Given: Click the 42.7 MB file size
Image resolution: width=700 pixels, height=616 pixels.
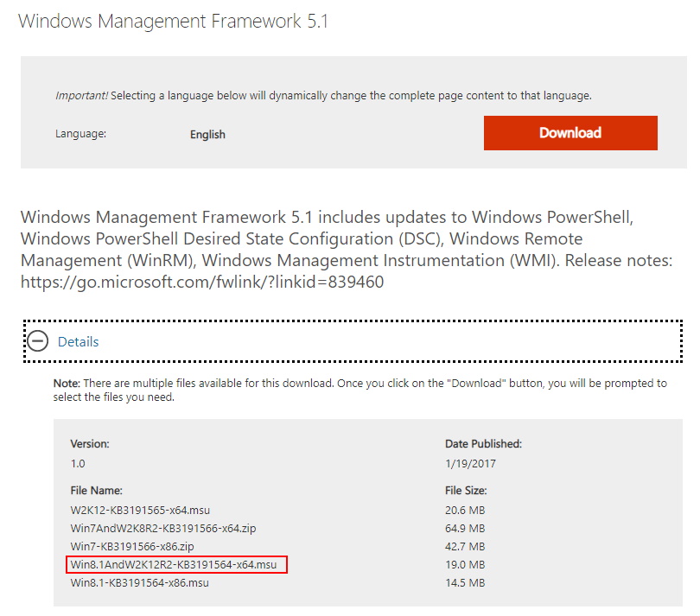Looking at the screenshot, I should [x=465, y=546].
